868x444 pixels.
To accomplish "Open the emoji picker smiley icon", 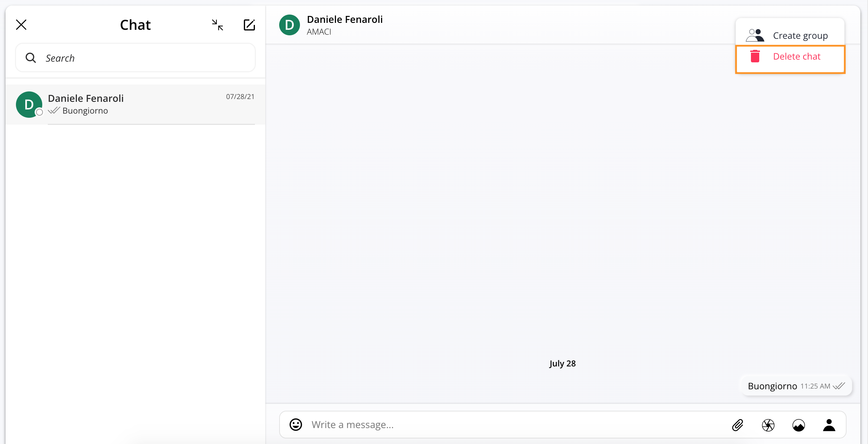I will point(296,425).
